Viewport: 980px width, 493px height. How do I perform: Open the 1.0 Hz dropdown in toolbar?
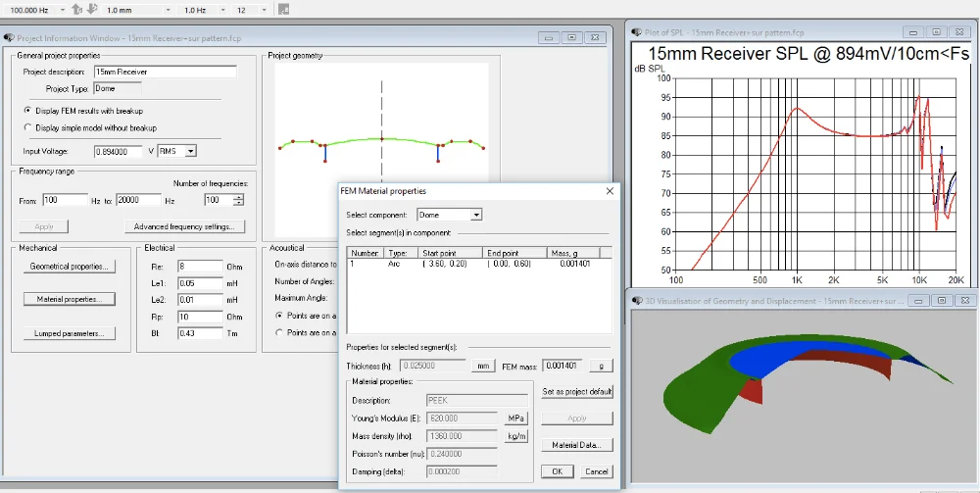(x=223, y=10)
